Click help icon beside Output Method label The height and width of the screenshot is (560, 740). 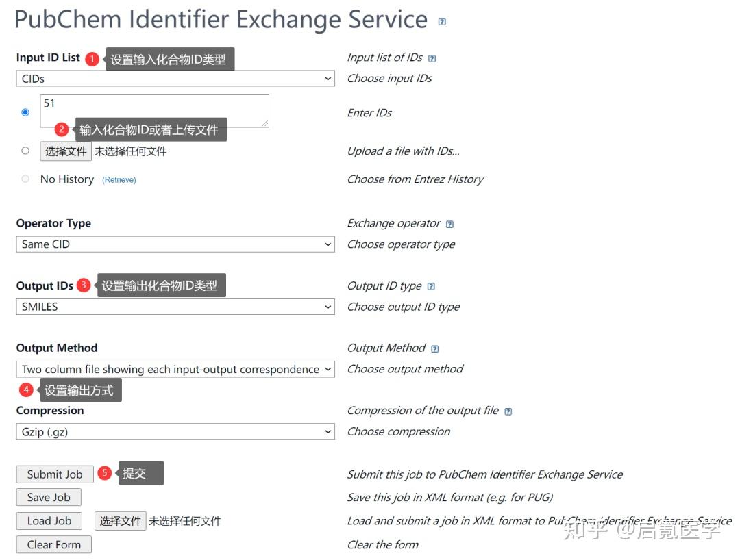point(435,348)
